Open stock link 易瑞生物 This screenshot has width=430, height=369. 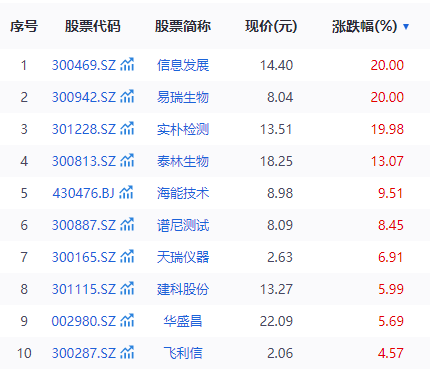[x=183, y=97]
